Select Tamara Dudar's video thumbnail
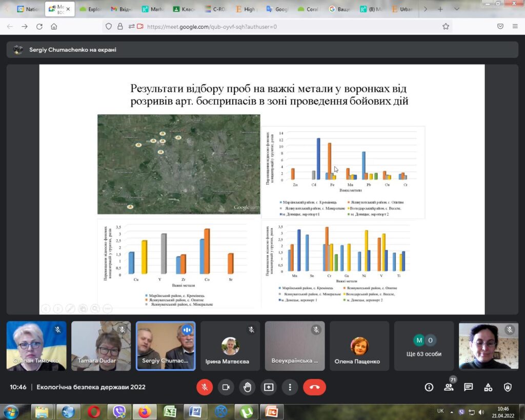This screenshot has width=525, height=420. tap(101, 346)
